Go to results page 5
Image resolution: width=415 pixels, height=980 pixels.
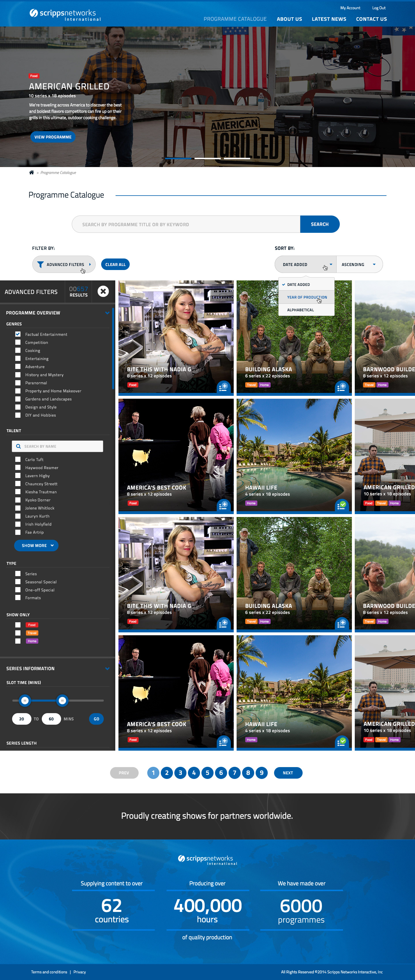(207, 773)
